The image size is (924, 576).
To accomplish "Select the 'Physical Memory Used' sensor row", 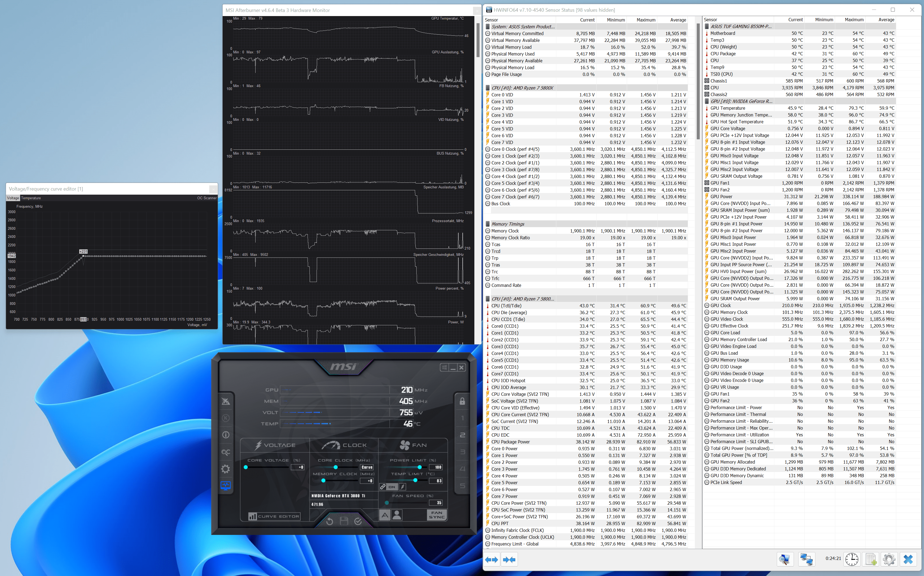I will 586,54.
